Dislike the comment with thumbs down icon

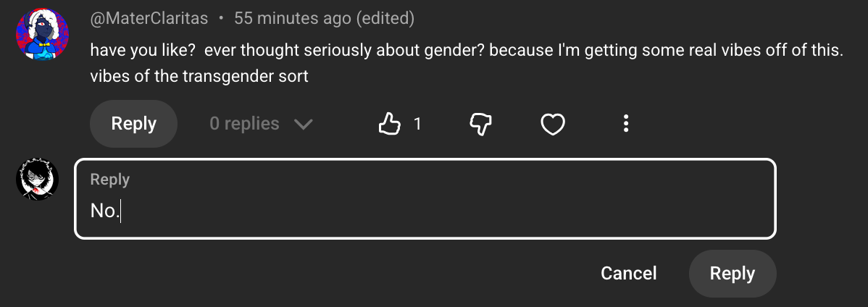(x=481, y=125)
